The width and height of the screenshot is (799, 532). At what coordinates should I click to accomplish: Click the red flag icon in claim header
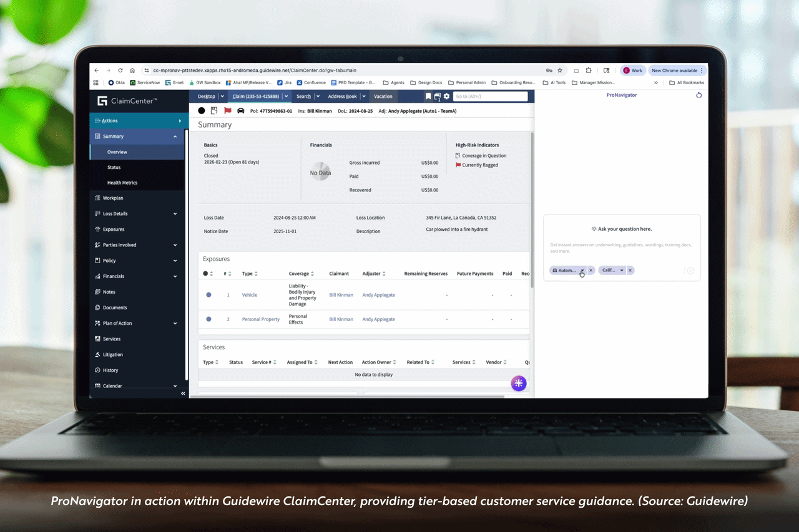(x=227, y=110)
